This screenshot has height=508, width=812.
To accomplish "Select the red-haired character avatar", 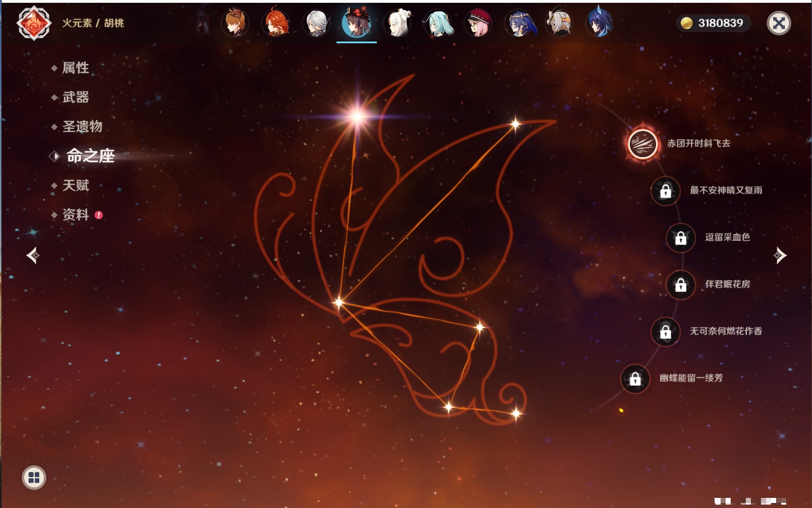I will (x=276, y=24).
